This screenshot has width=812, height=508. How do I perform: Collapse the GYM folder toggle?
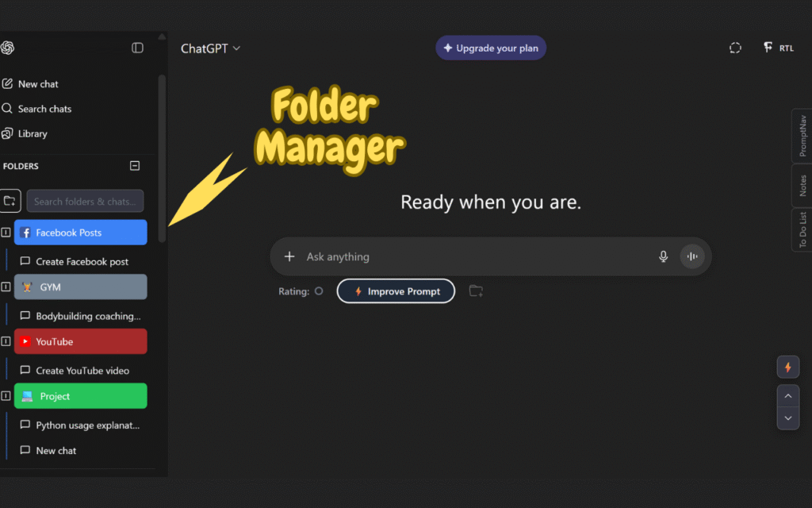pyautogui.click(x=6, y=287)
